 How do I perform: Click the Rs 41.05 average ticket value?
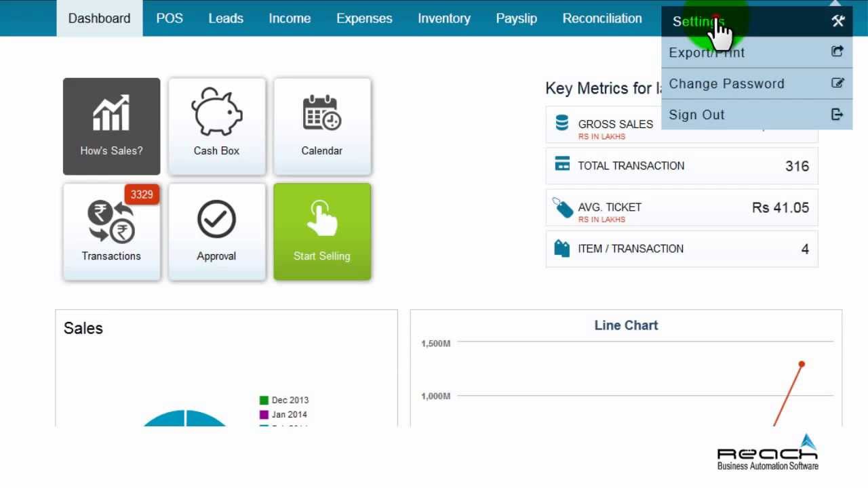click(781, 207)
